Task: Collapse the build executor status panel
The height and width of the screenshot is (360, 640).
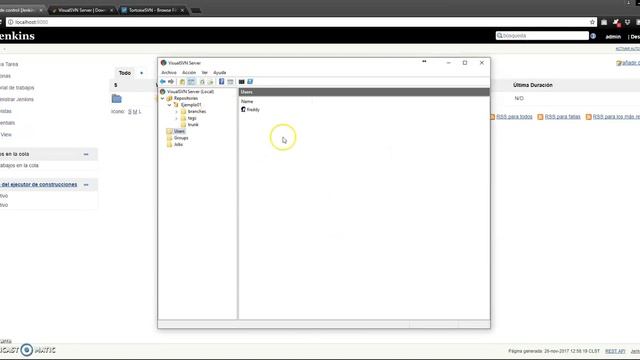Action: 86,185
